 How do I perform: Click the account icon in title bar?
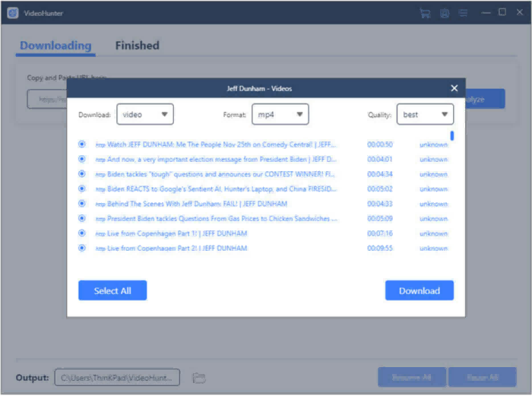[x=445, y=13]
